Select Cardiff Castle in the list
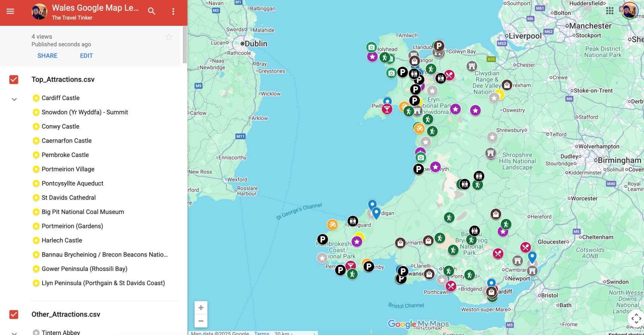644x335 pixels. pyautogui.click(x=60, y=98)
